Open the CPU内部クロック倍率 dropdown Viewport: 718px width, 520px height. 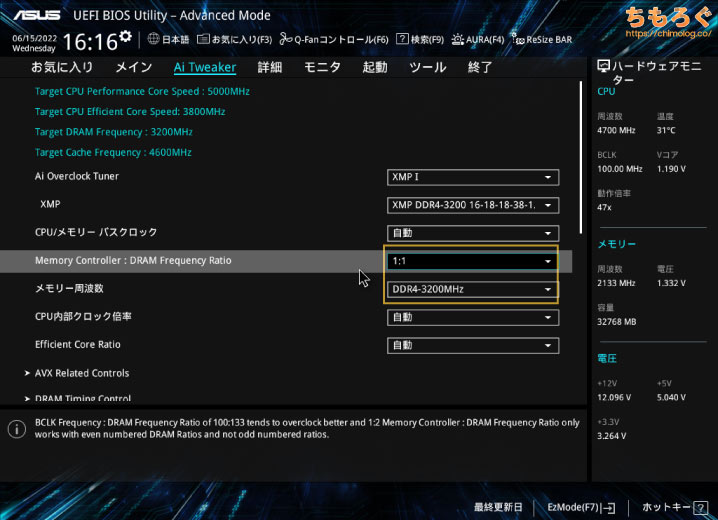click(473, 317)
